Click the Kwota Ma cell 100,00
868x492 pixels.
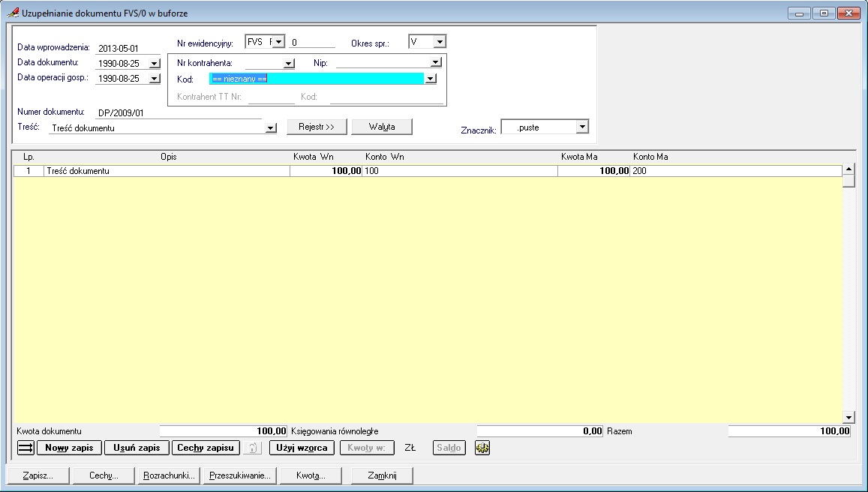tap(594, 171)
